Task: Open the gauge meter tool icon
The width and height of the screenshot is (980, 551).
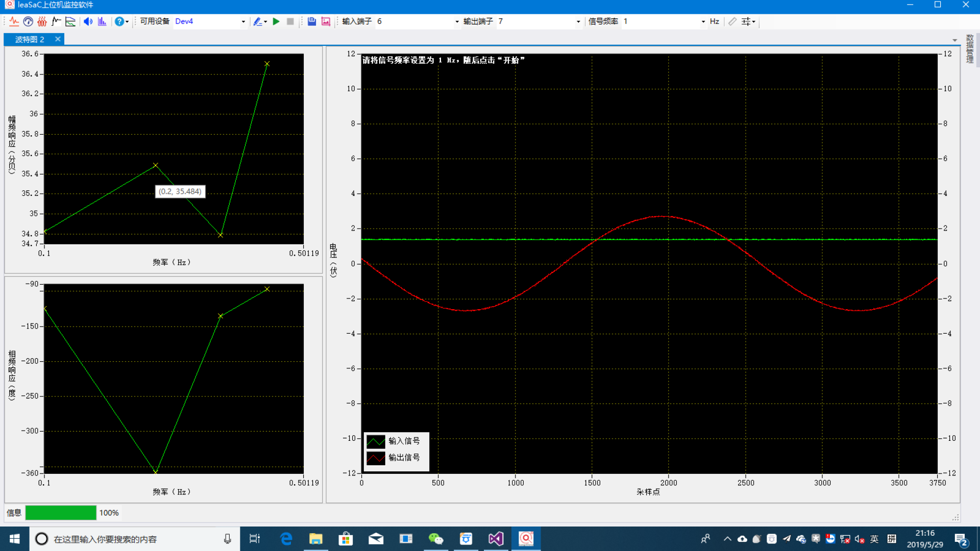Action: point(28,21)
